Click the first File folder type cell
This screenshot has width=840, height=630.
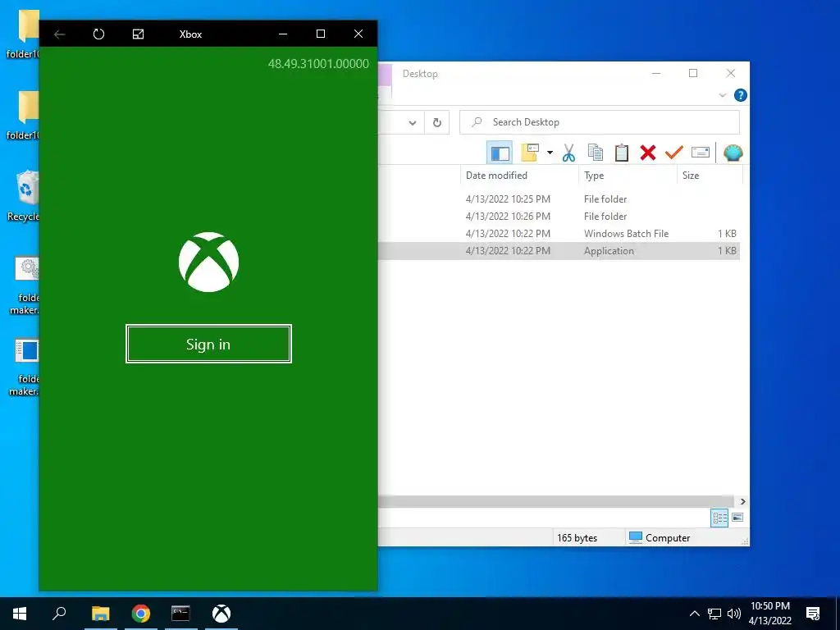605,199
